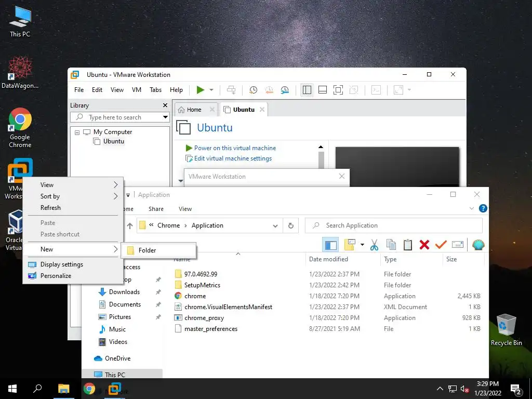Image resolution: width=532 pixels, height=399 pixels.
Task: Take a snapshot using the clock-plus icon
Action: pyautogui.click(x=253, y=90)
